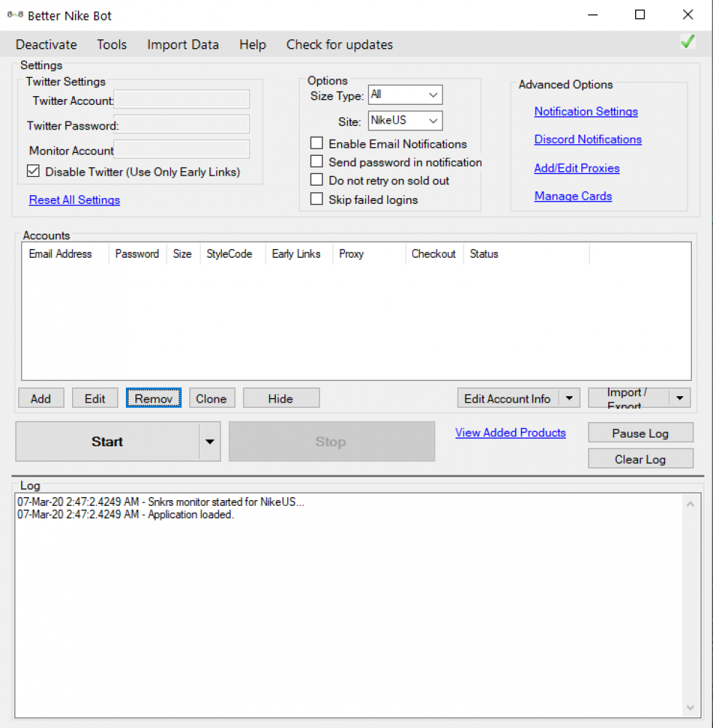Focus the Twitter Password input field

pyautogui.click(x=182, y=124)
